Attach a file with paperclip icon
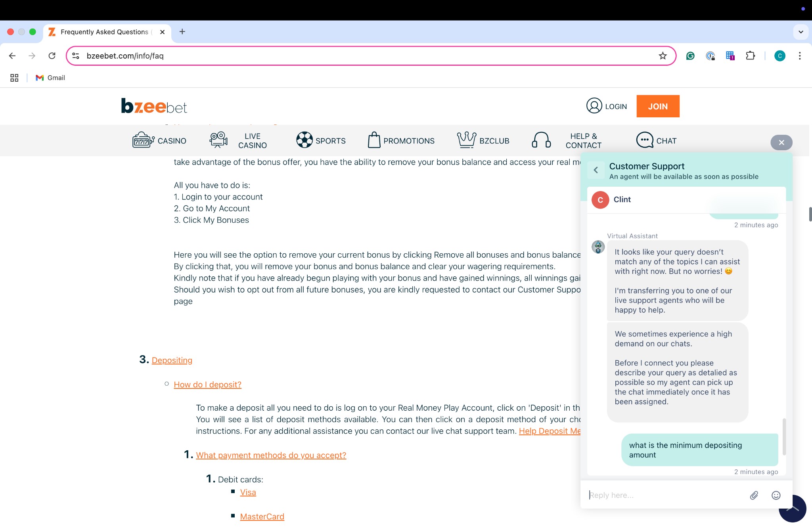 click(x=754, y=495)
